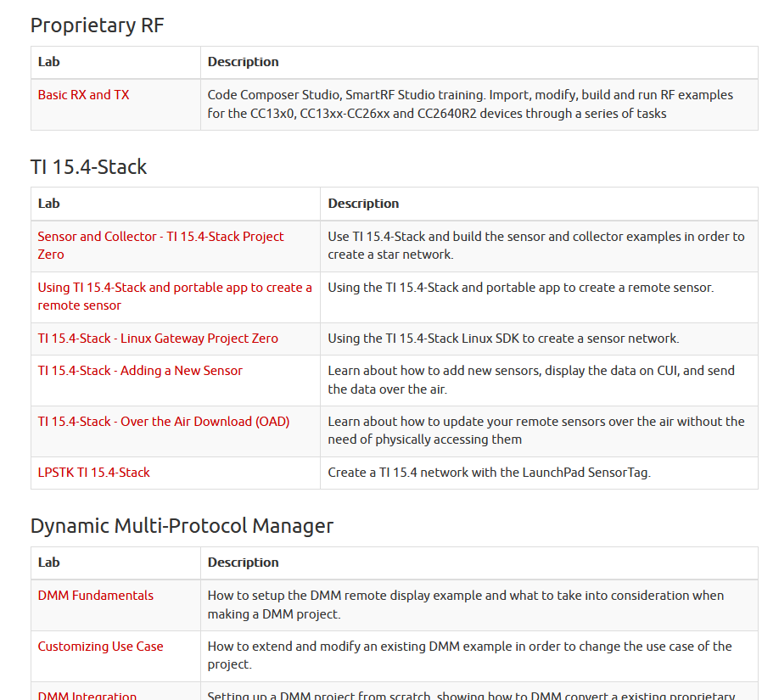Image resolution: width=762 pixels, height=700 pixels.
Task: Click the DMM remote display example description
Action: tap(465, 604)
